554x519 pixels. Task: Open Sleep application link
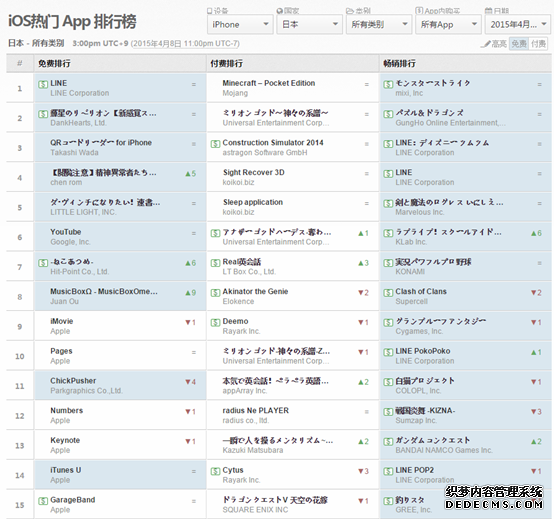pyautogui.click(x=253, y=202)
